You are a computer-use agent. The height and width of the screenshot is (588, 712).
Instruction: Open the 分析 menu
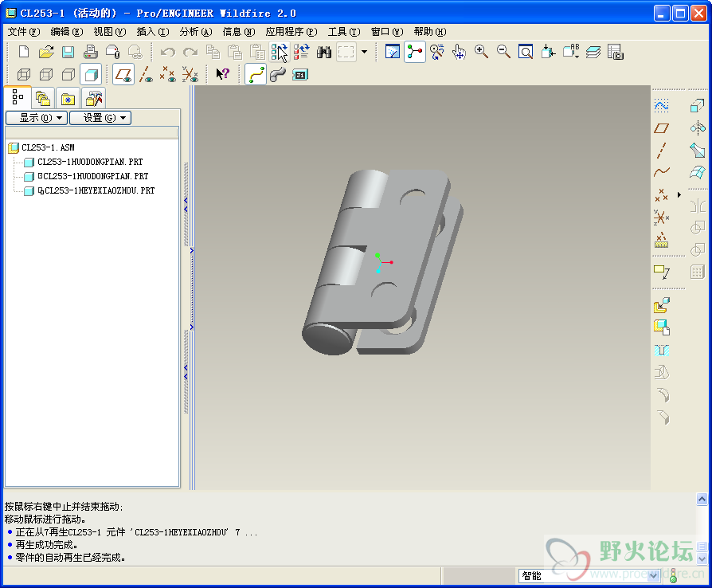click(x=196, y=32)
